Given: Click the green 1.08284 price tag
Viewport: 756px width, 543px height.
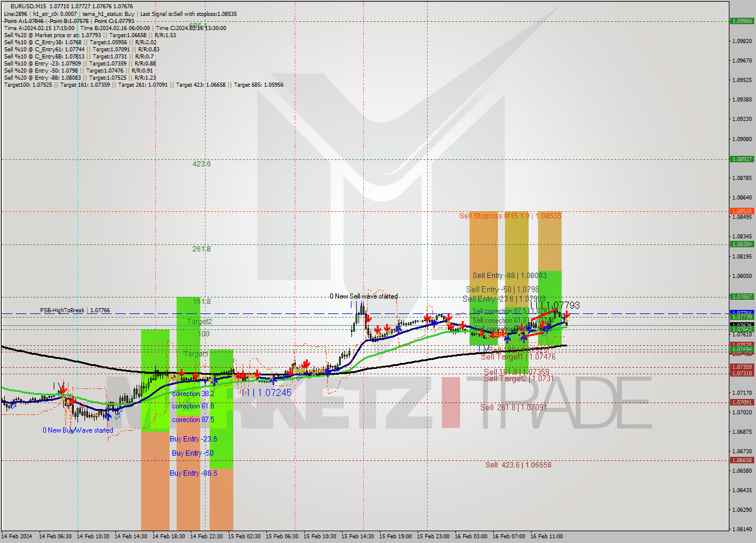Looking at the screenshot, I should 742,244.
